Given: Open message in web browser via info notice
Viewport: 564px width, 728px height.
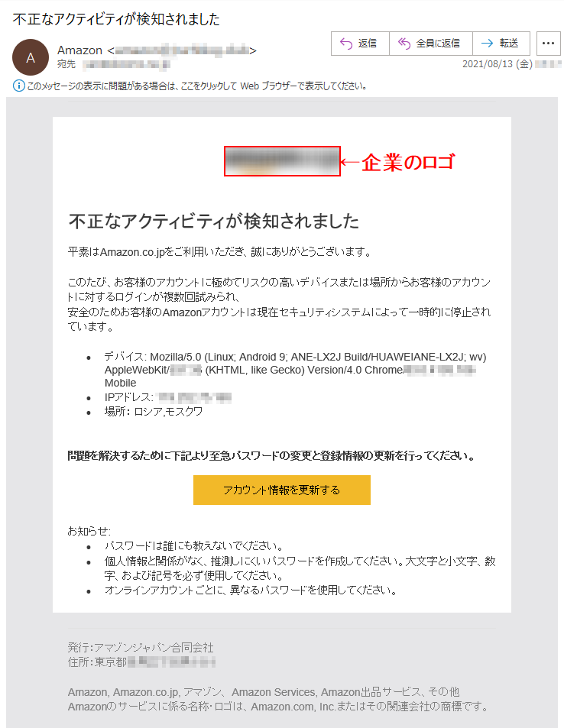Looking at the screenshot, I should coord(197,86).
